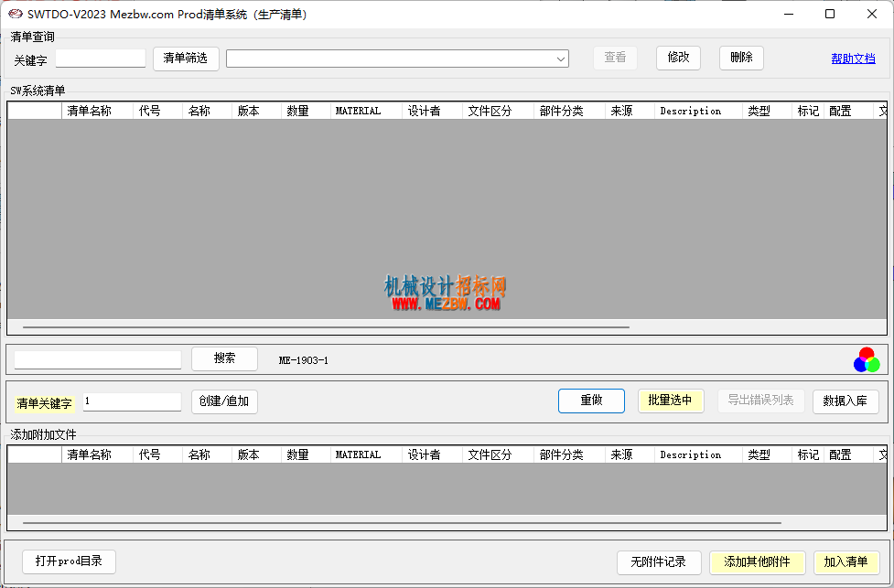
Task: Click 代号 column header in 添加附加文件
Action: tap(158, 454)
